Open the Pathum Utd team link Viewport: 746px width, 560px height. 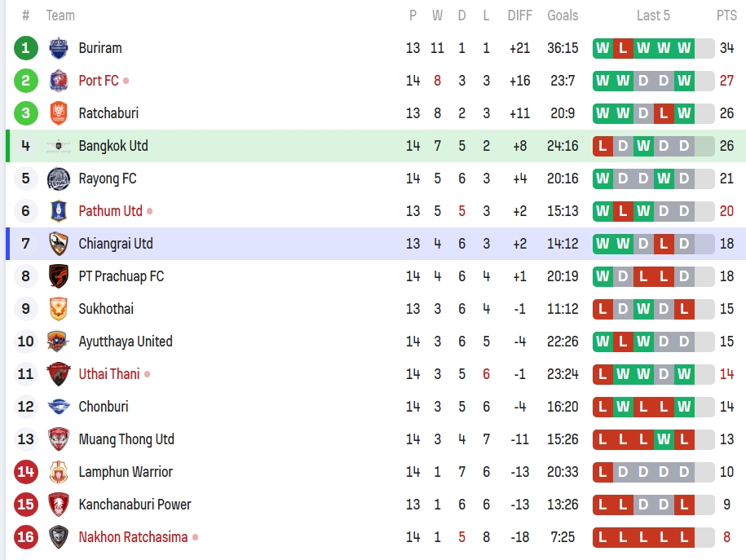110,211
